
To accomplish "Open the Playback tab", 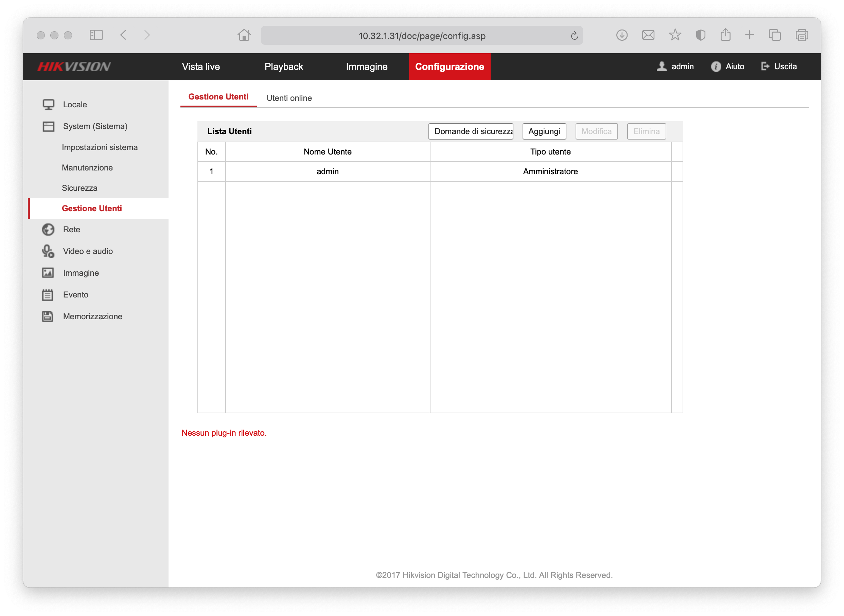I will pyautogui.click(x=284, y=66).
